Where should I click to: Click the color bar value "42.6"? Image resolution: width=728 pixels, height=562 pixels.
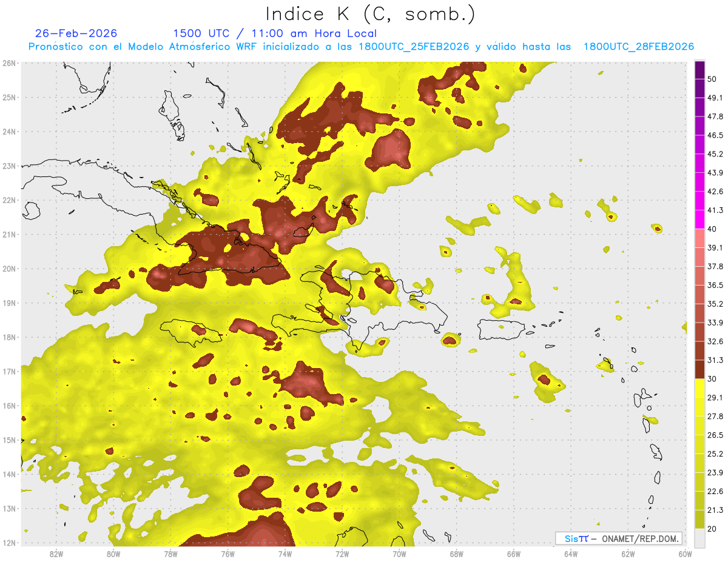pos(715,192)
